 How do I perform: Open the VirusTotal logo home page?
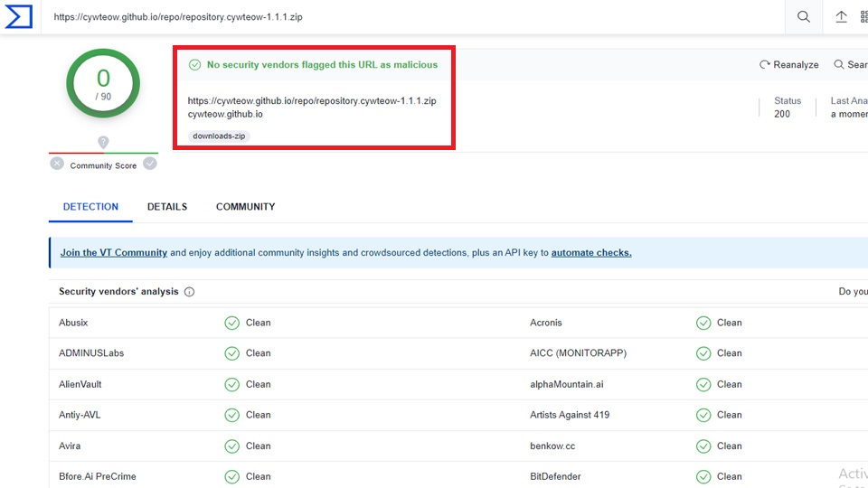18,16
